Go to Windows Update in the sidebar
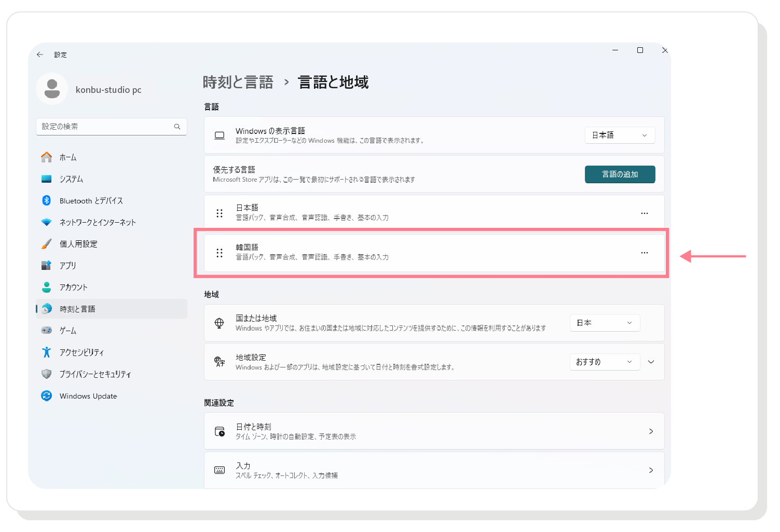The image size is (780, 532). (x=88, y=396)
